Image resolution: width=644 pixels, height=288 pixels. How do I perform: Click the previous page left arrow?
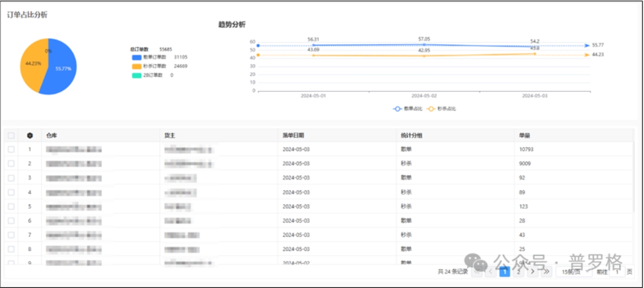490,272
